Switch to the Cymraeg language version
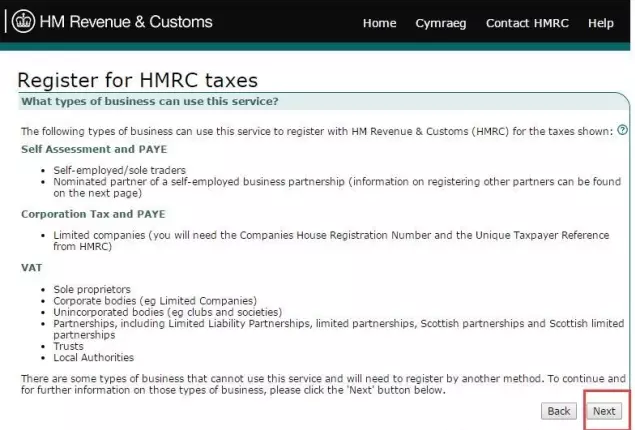Screen dimensions: 635x430 [x=441, y=23]
